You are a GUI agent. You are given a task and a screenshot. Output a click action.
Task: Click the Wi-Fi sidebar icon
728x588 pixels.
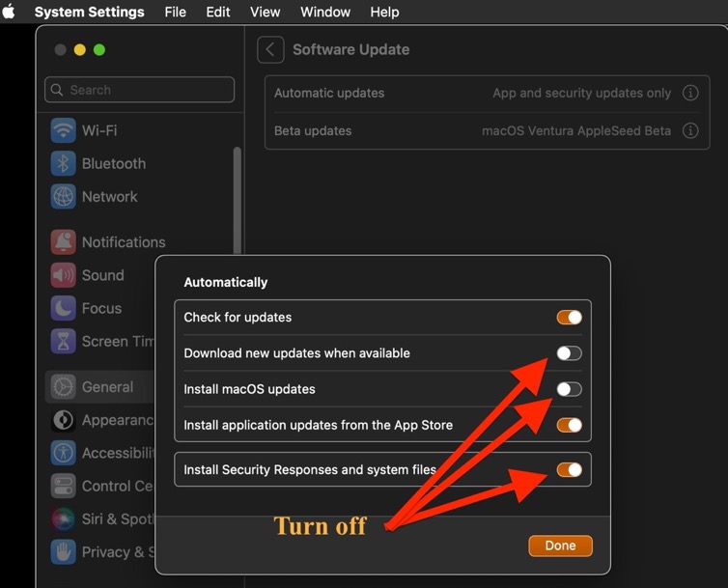(x=63, y=130)
